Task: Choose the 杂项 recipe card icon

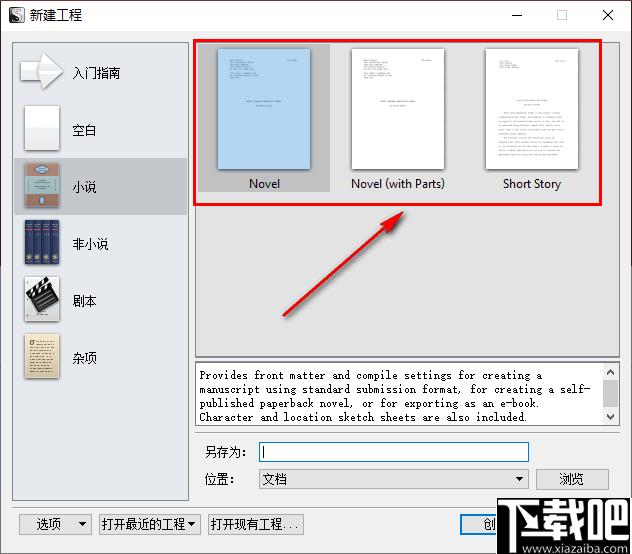Action: (x=42, y=356)
